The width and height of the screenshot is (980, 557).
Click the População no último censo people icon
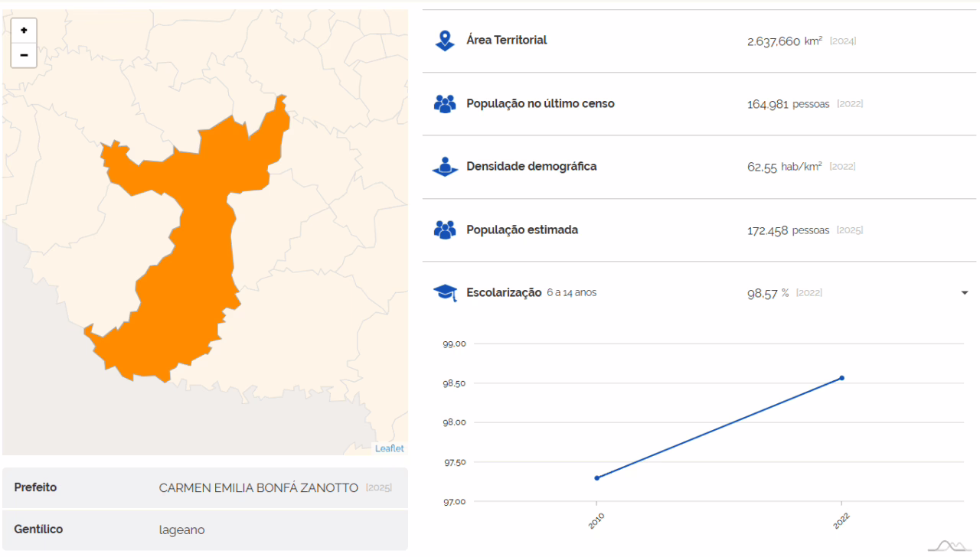[445, 104]
